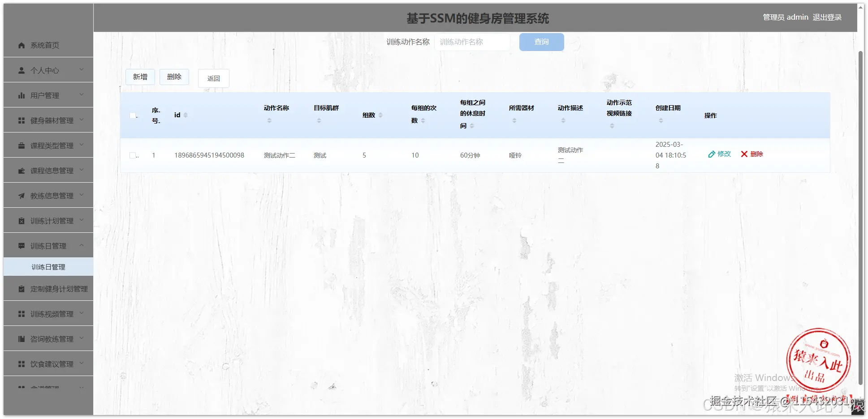Click inside the 训练动作名称 search field
The width and height of the screenshot is (868, 419).
(x=472, y=42)
